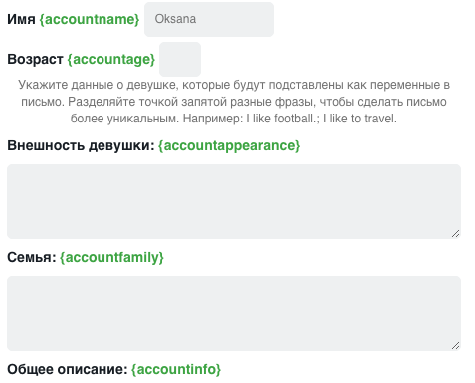Click the Семья label
The image size is (475, 383).
click(x=32, y=258)
